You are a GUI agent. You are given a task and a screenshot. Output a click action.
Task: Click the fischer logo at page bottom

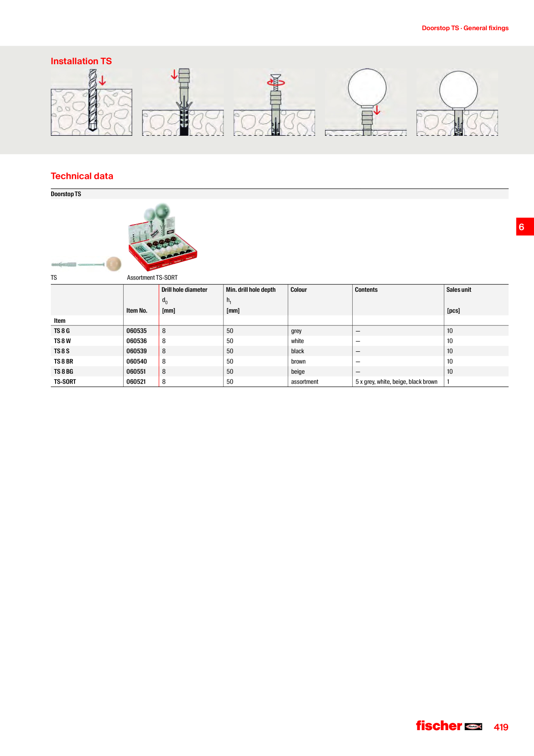pyautogui.click(x=449, y=726)
